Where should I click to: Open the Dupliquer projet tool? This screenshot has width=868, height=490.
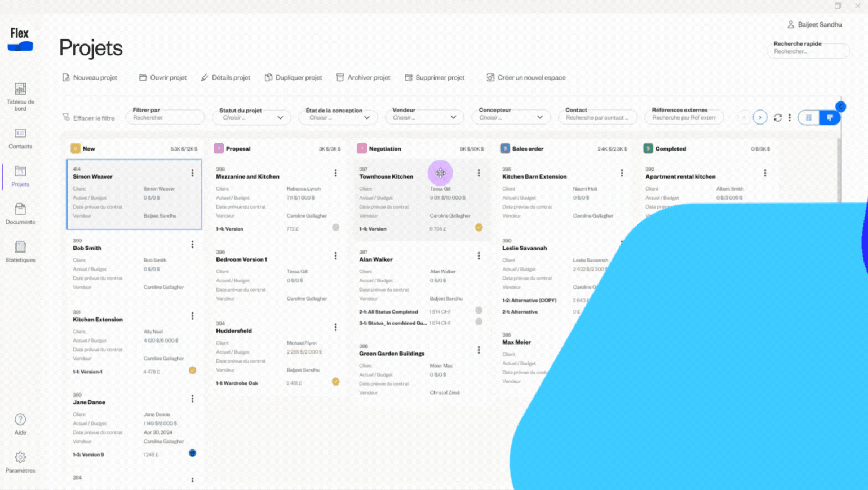tap(269, 77)
